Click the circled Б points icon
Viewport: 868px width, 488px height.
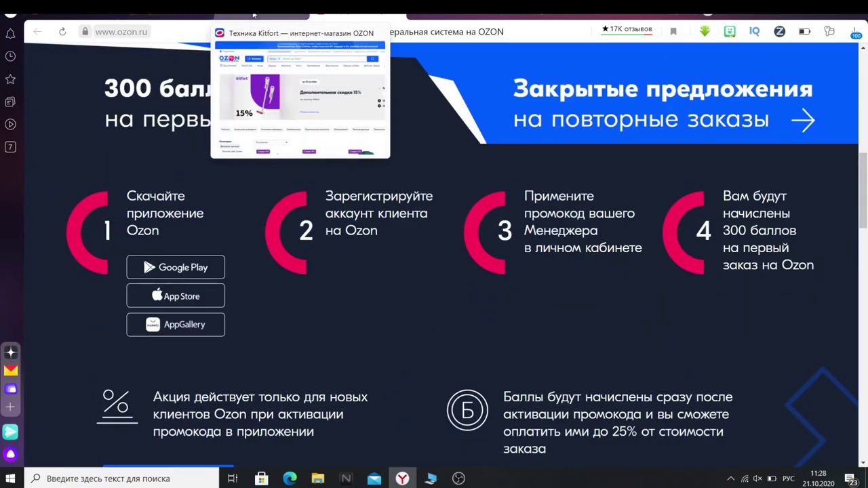(x=467, y=410)
